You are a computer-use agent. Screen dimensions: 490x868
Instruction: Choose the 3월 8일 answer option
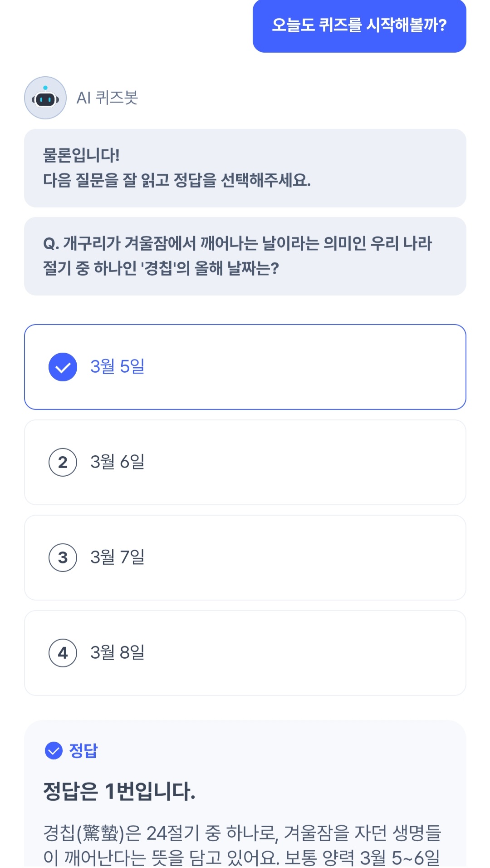tap(245, 653)
